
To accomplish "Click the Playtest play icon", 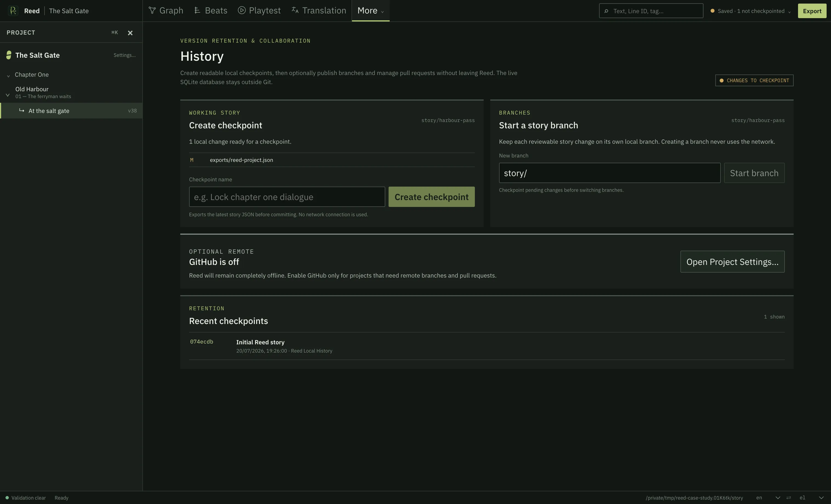I will pyautogui.click(x=242, y=10).
